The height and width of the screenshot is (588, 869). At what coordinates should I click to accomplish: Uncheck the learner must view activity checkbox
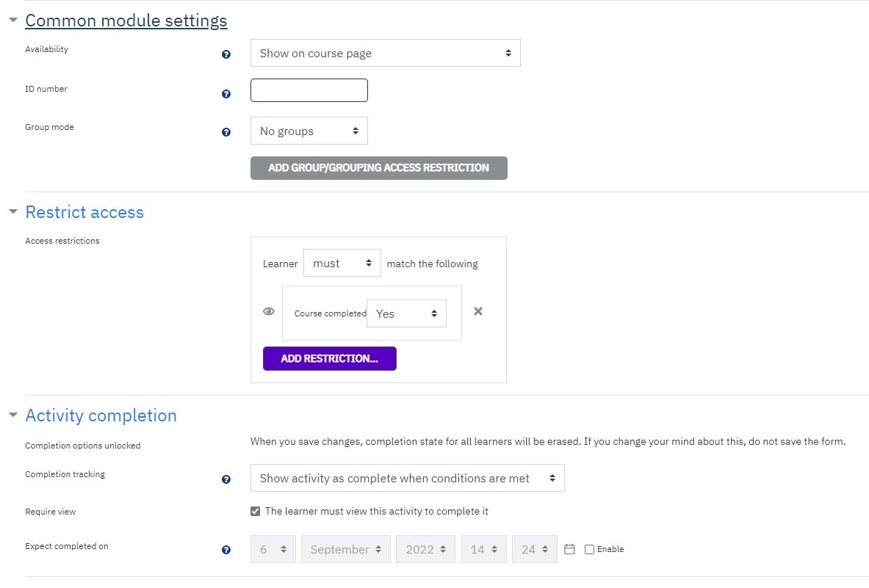click(x=255, y=511)
